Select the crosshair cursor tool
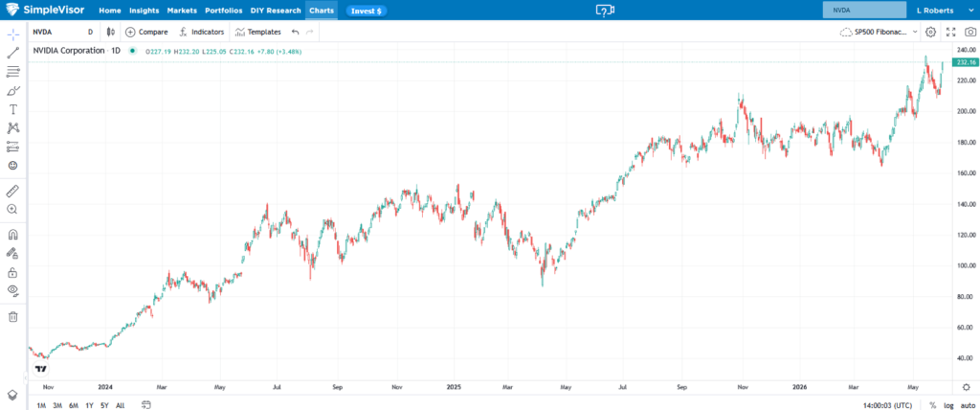Screen dimensions: 980x410 pyautogui.click(x=12, y=34)
